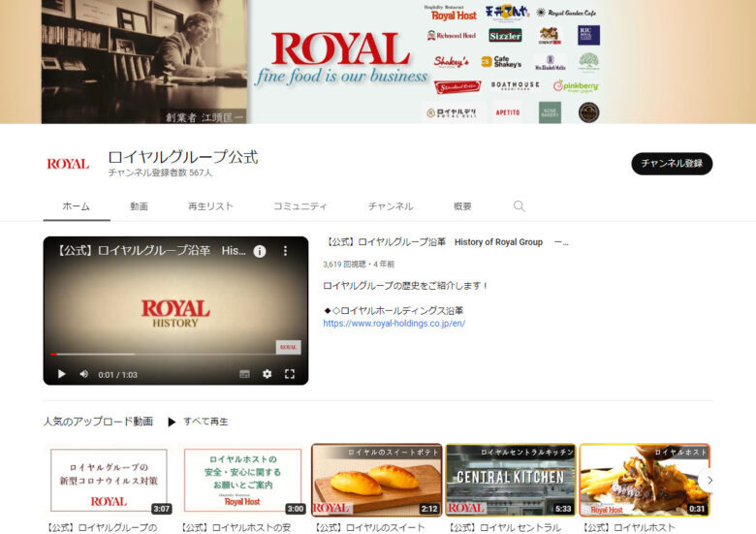The image size is (756, 534).
Task: Enter fullscreen mode on the video player
Action: 290,374
